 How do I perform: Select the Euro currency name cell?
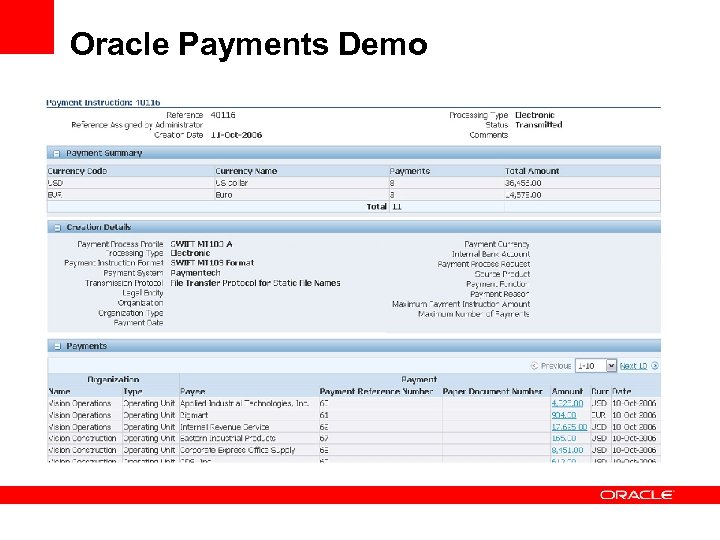point(224,195)
